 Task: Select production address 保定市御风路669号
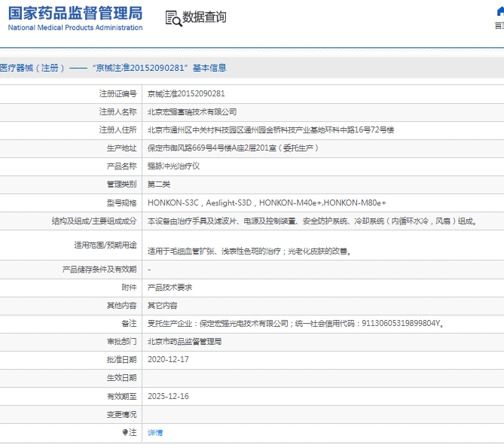(x=233, y=148)
